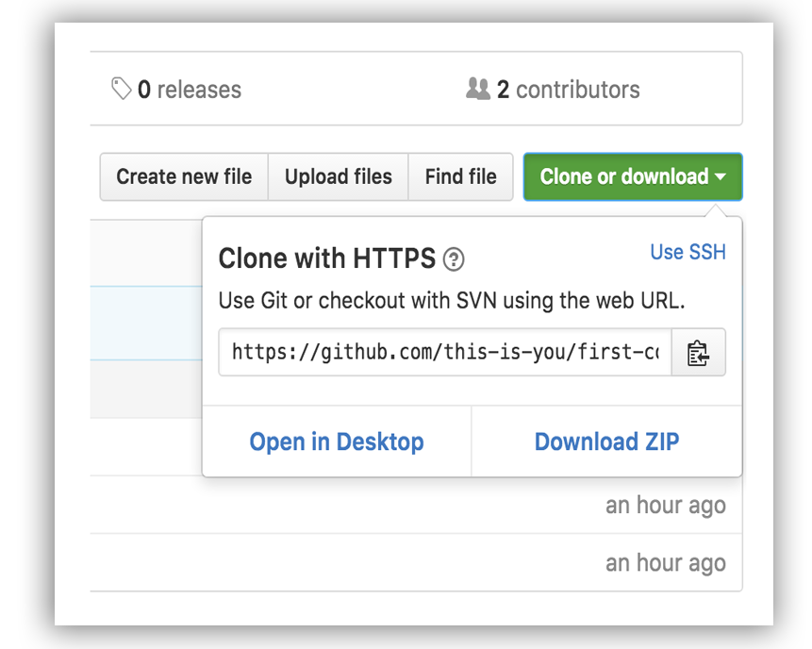Open the repository in Desktop
This screenshot has width=812, height=649.
pyautogui.click(x=336, y=441)
